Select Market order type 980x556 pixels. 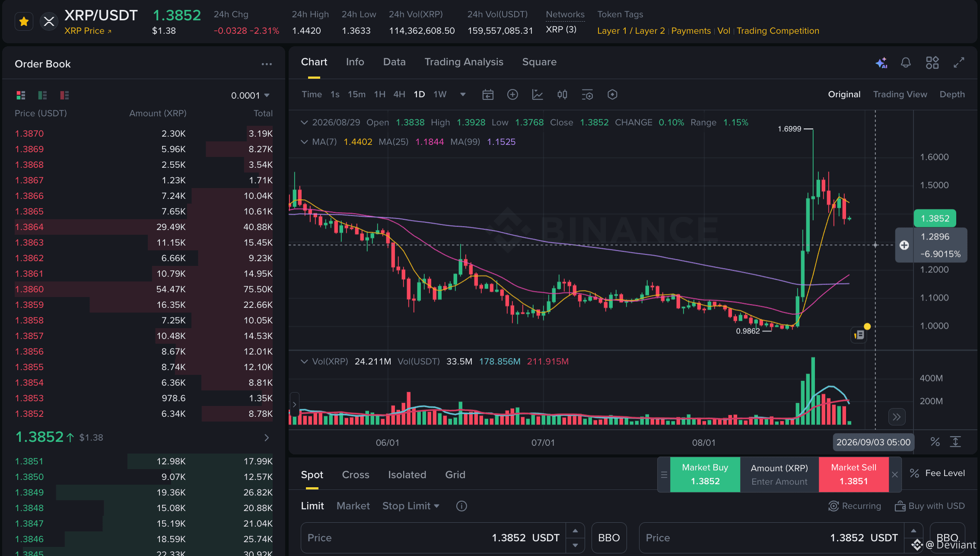[353, 506]
